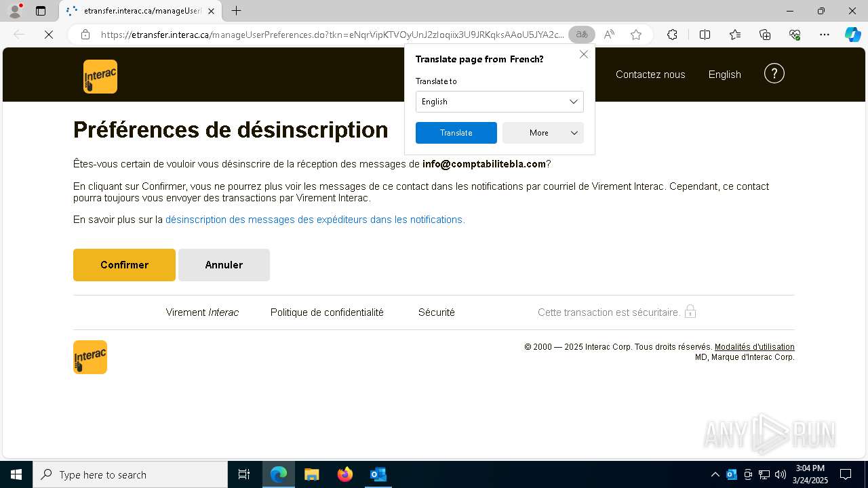Image resolution: width=868 pixels, height=488 pixels.
Task: Open the Favorites list
Action: [735, 35]
